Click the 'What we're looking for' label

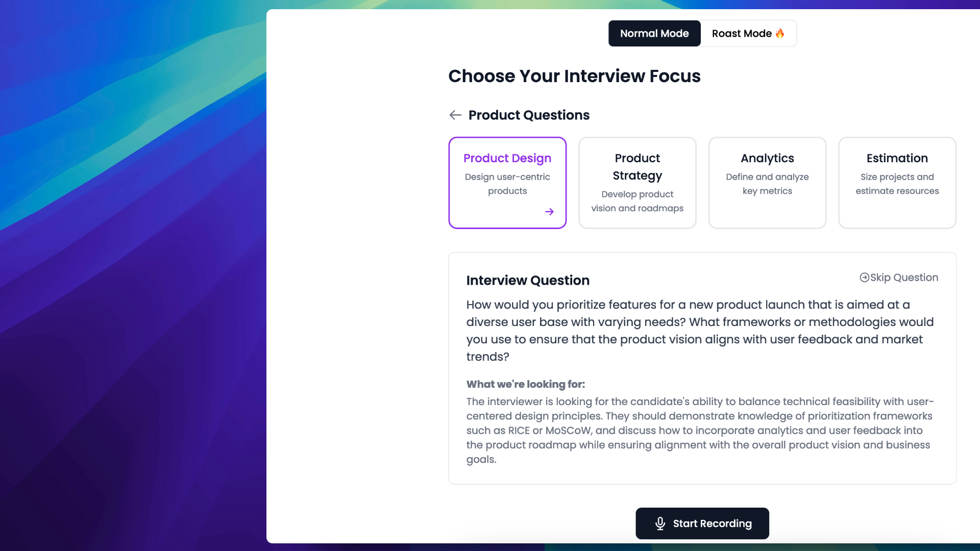[525, 384]
